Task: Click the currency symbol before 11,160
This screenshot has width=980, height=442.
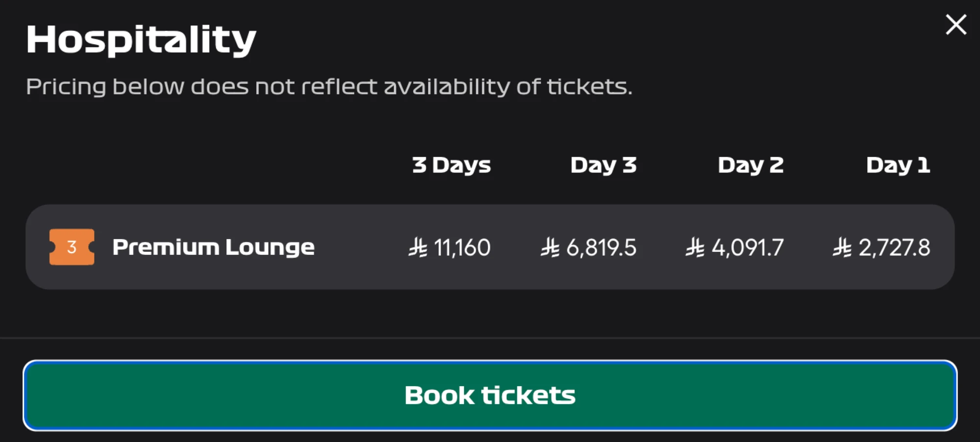Action: click(x=418, y=247)
